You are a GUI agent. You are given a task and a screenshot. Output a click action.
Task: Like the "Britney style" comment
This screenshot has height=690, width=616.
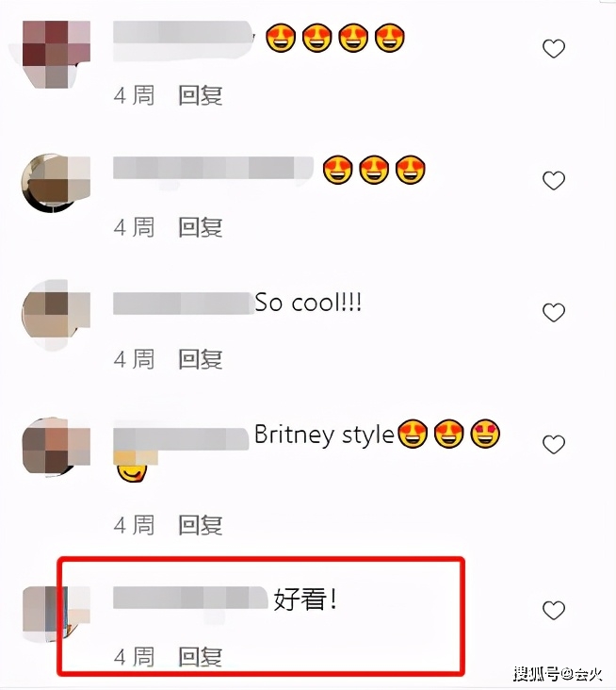(x=554, y=444)
